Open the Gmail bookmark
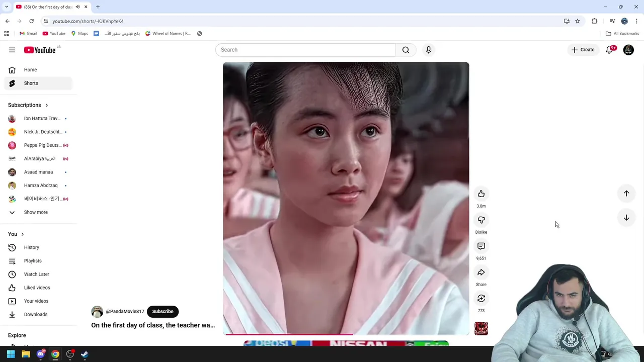The image size is (644, 362). point(28,34)
